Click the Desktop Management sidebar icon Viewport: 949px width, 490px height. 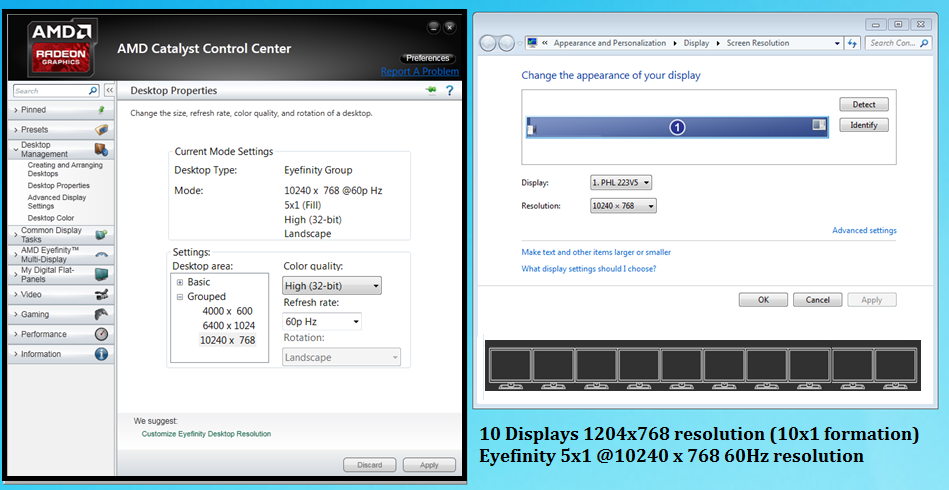(101, 149)
